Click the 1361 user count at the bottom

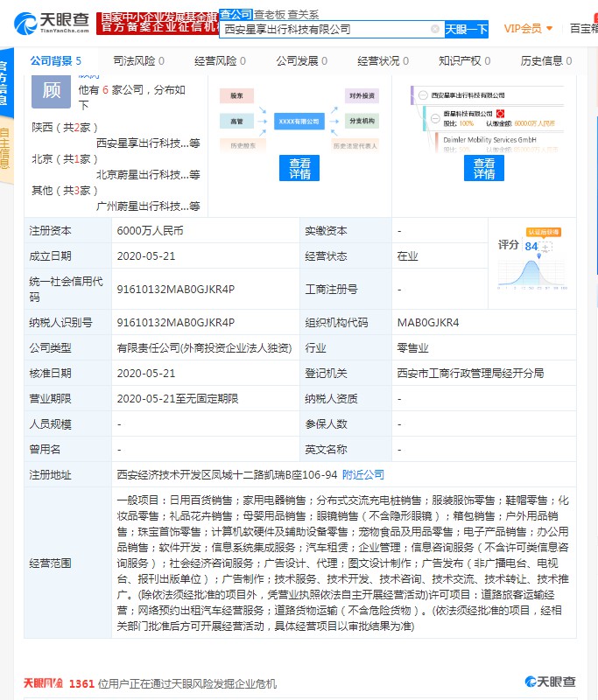[81, 683]
